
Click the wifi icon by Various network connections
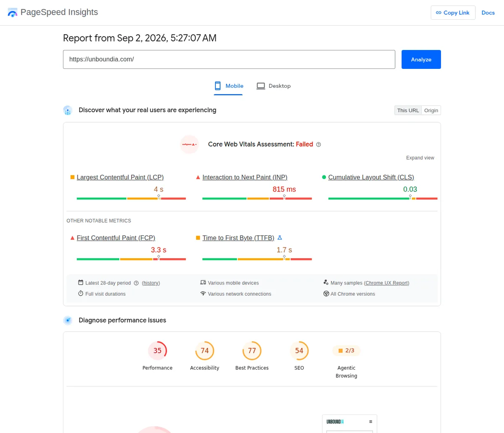point(203,294)
